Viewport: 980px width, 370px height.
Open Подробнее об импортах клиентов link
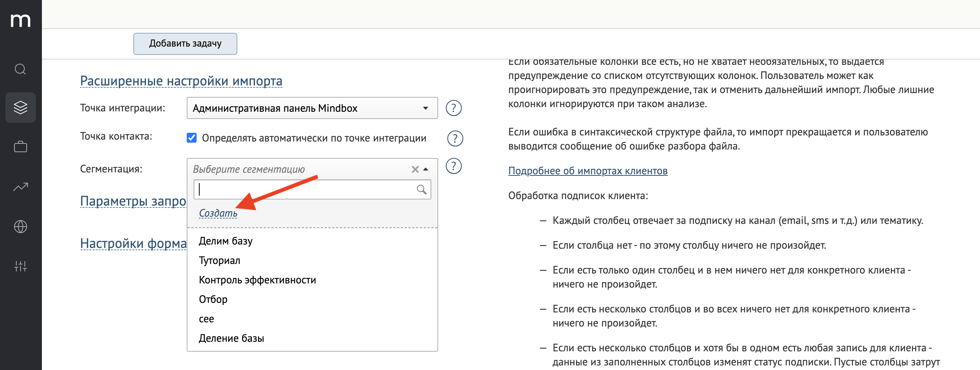tap(588, 171)
